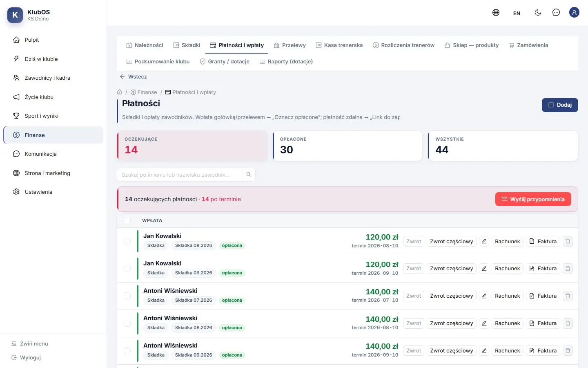Select checkbox for Jan Kowalski Składka 09.2026
The width and height of the screenshot is (588, 368).
127,269
